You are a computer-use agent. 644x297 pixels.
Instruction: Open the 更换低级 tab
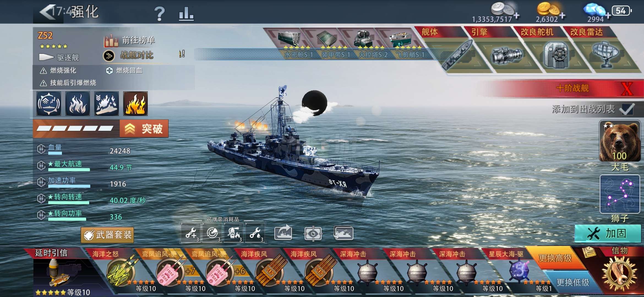[573, 282]
